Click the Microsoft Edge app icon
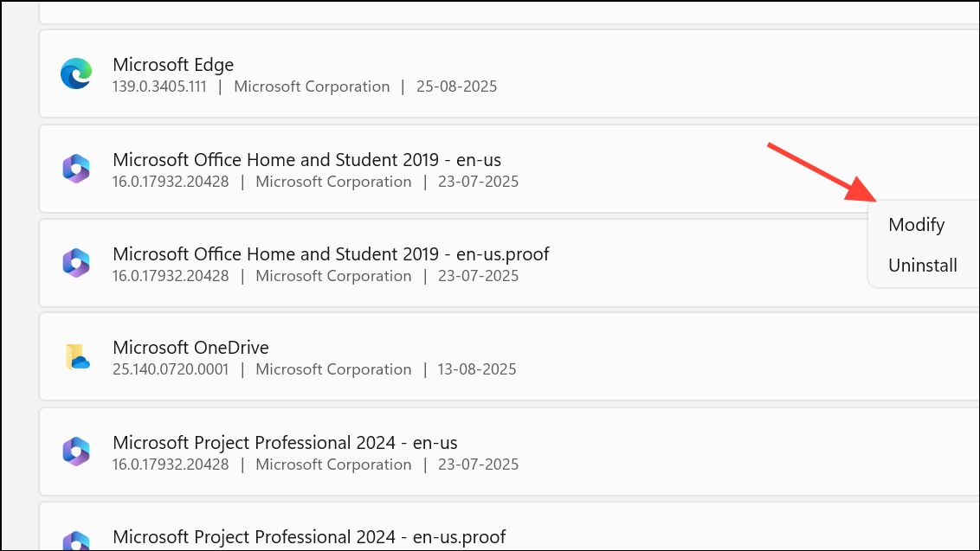The height and width of the screenshot is (551, 980). coord(76,74)
